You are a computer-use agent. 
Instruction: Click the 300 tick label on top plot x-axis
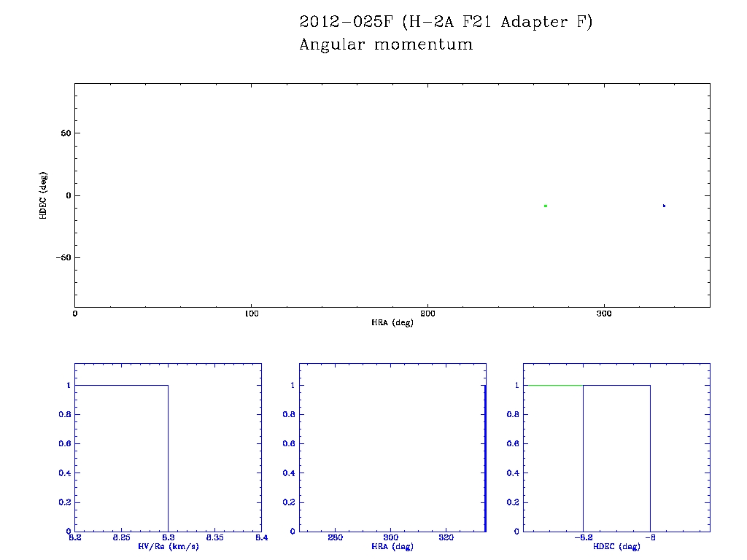pos(604,314)
